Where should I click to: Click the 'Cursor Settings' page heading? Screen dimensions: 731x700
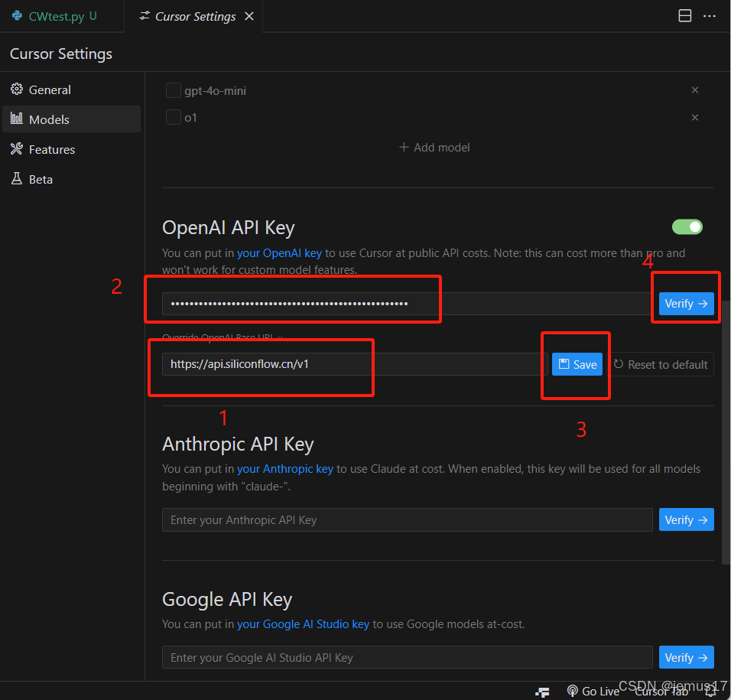61,54
